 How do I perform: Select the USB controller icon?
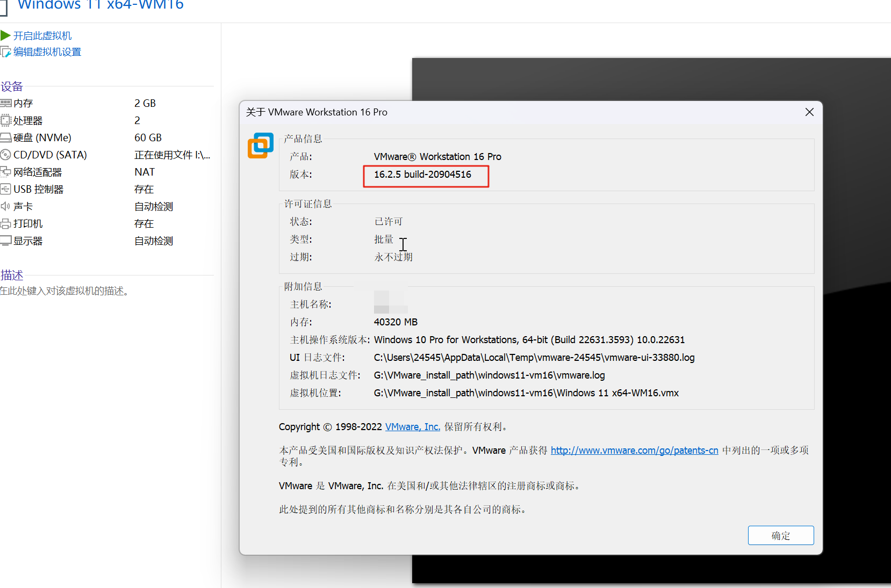[6, 189]
